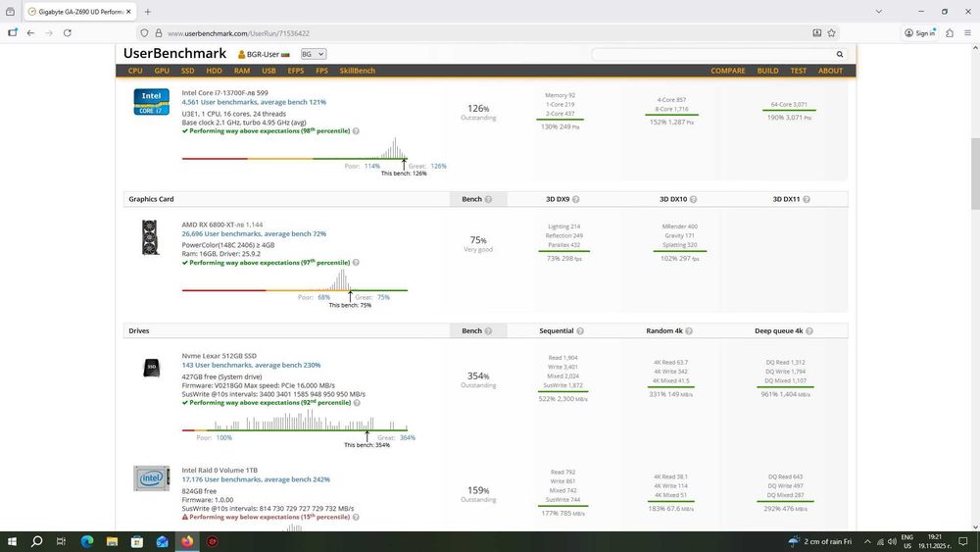The width and height of the screenshot is (980, 552).
Task: Open the Lexar SSD drive image
Action: 151,368
